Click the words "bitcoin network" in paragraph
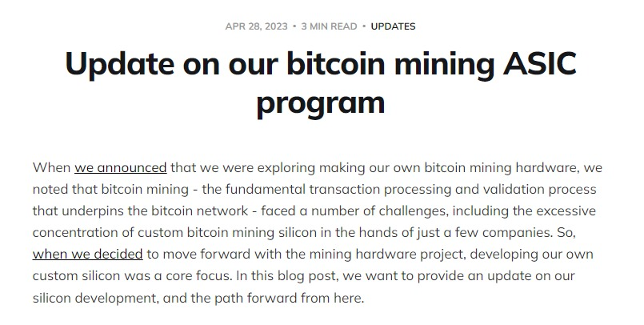This screenshot has height=325, width=644. (x=200, y=211)
